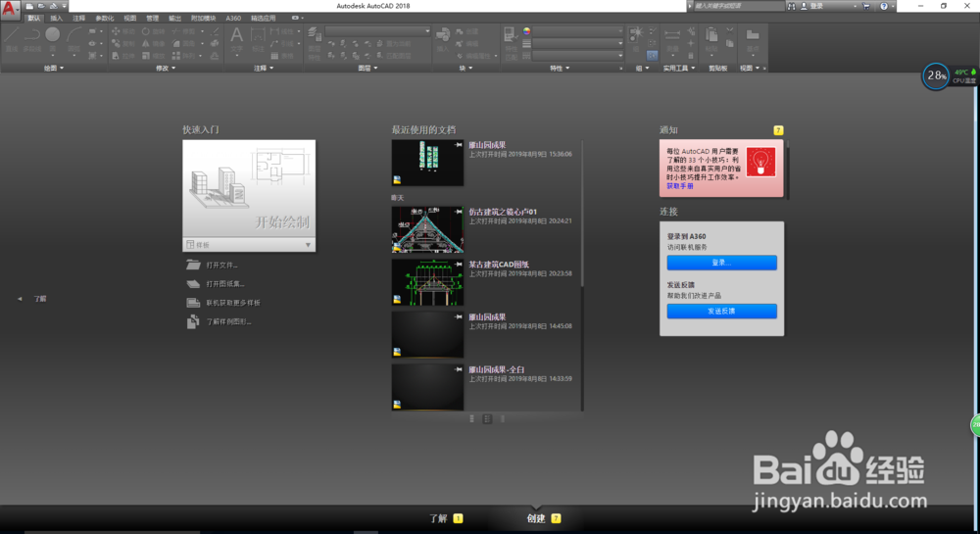Click the Table (表格) tool
The height and width of the screenshot is (534, 980).
pos(282,56)
